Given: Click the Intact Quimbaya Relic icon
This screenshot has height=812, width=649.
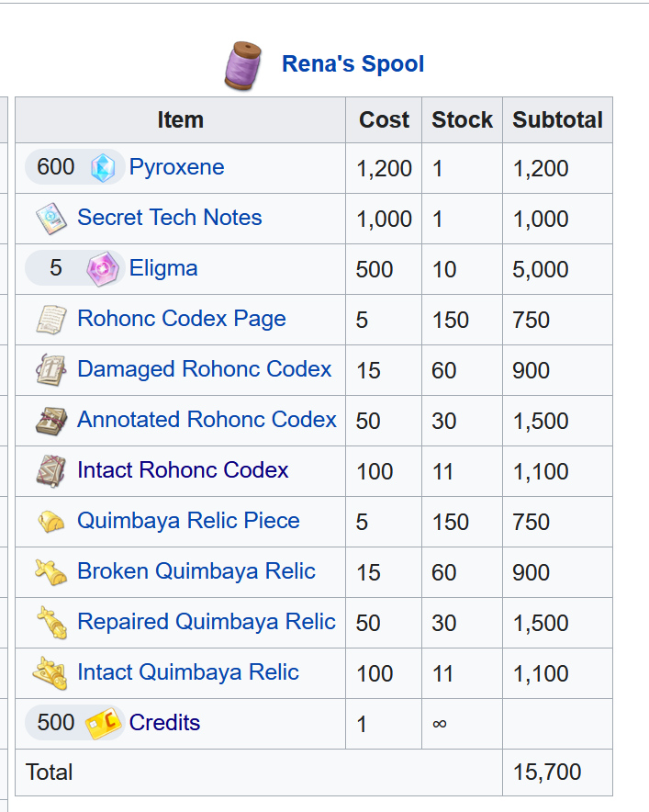Looking at the screenshot, I should 50,673.
